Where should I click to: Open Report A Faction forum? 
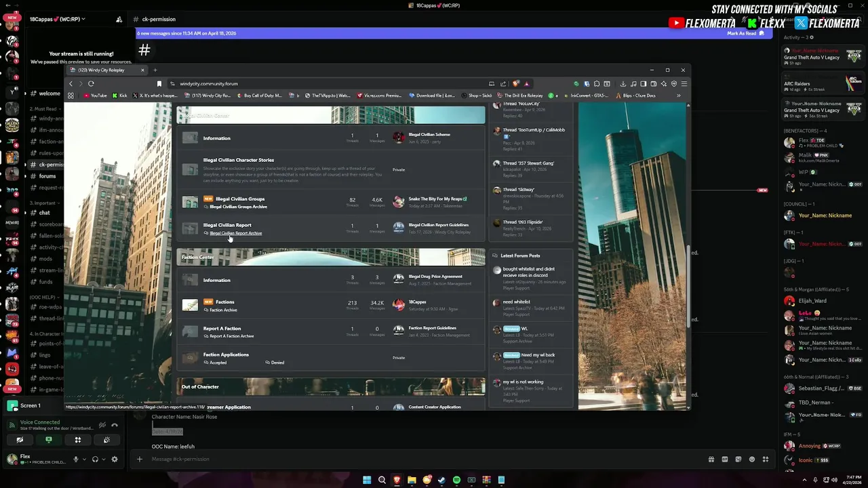click(222, 328)
